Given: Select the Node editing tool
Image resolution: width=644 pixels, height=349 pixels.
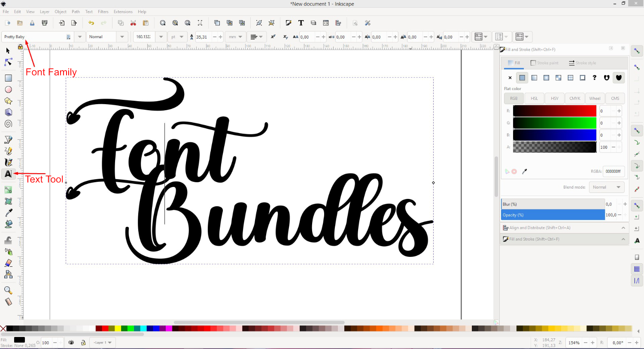Looking at the screenshot, I should click(x=8, y=63).
